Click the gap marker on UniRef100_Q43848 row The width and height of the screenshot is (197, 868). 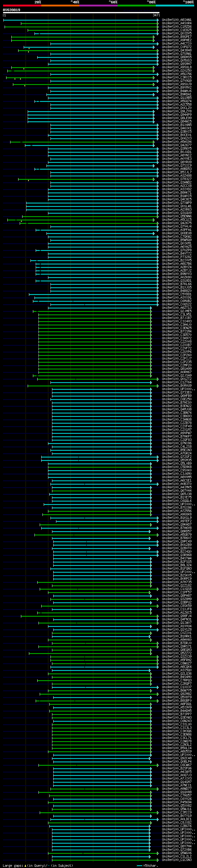pyautogui.click(x=28, y=51)
